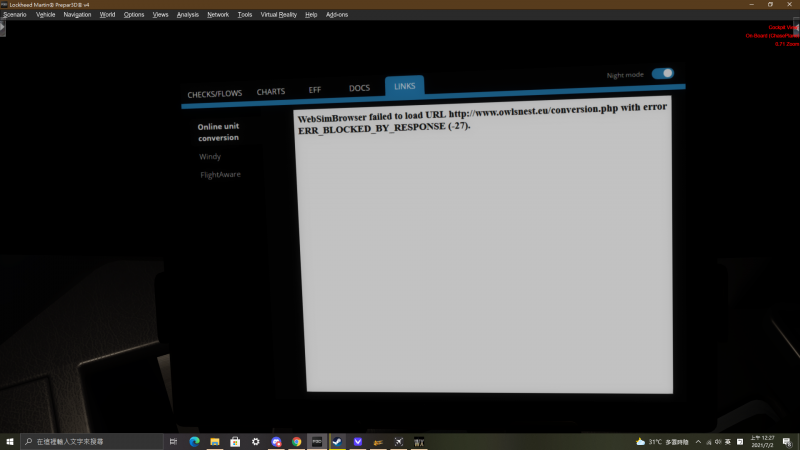The height and width of the screenshot is (450, 800).
Task: Select the EFF tab
Action: pos(314,90)
